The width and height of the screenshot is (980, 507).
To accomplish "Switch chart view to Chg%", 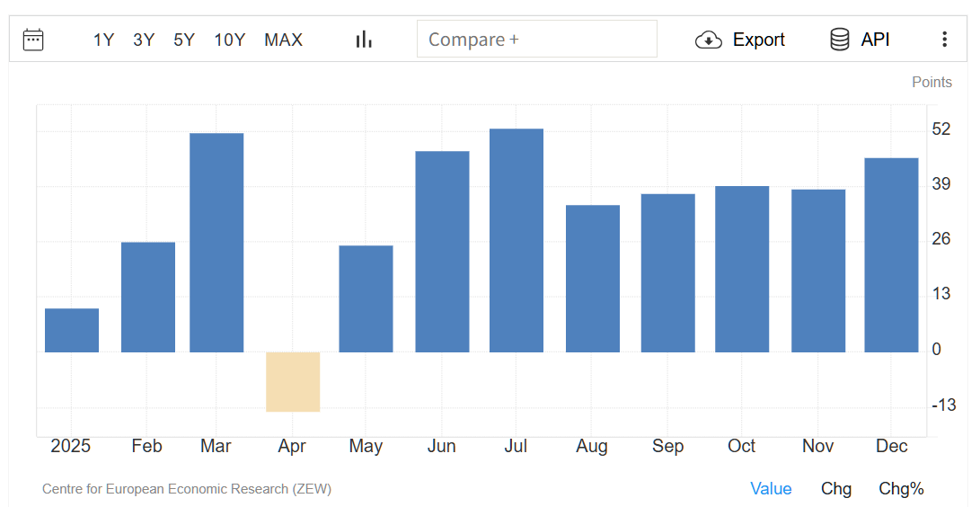I will coord(901,489).
